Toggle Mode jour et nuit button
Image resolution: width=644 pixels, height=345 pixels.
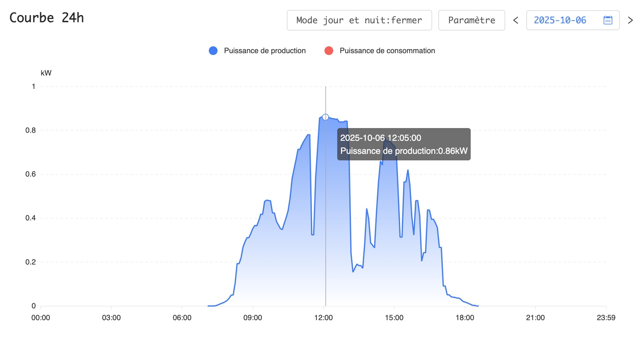point(359,20)
